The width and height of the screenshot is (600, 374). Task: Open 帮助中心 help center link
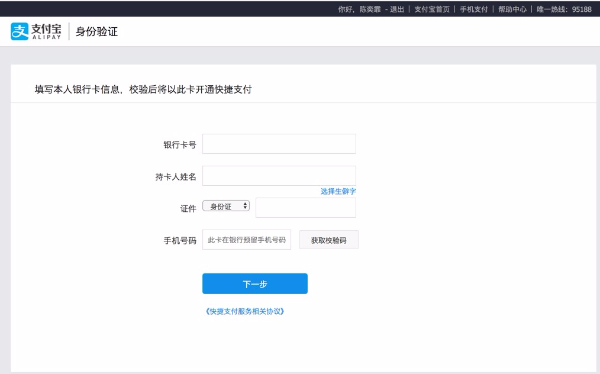[x=512, y=9]
